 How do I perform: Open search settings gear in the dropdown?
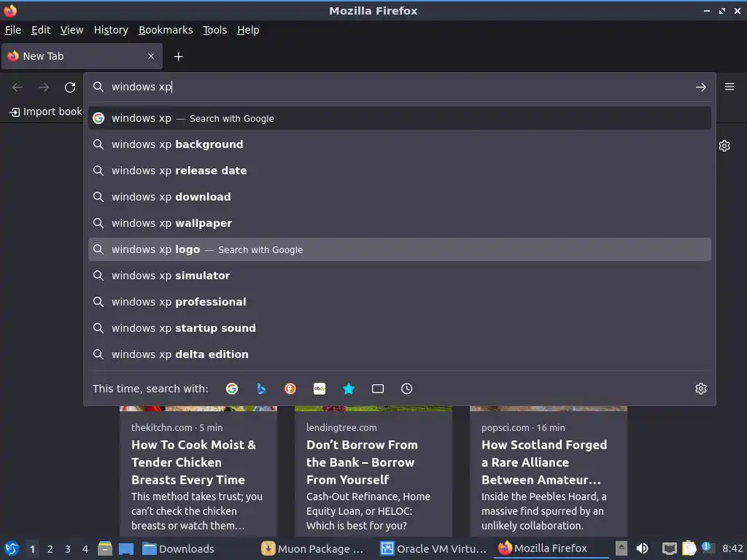coord(701,389)
